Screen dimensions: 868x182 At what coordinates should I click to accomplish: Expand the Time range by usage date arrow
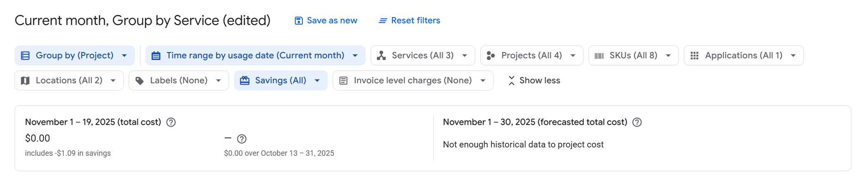coord(355,55)
